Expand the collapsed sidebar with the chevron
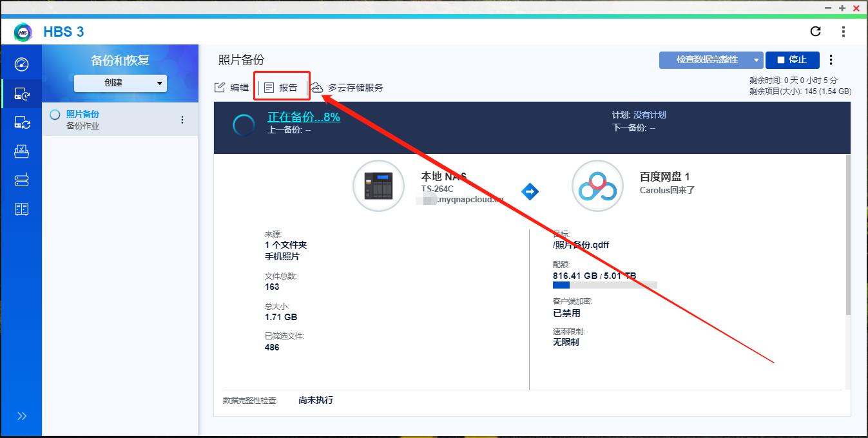 tap(21, 415)
